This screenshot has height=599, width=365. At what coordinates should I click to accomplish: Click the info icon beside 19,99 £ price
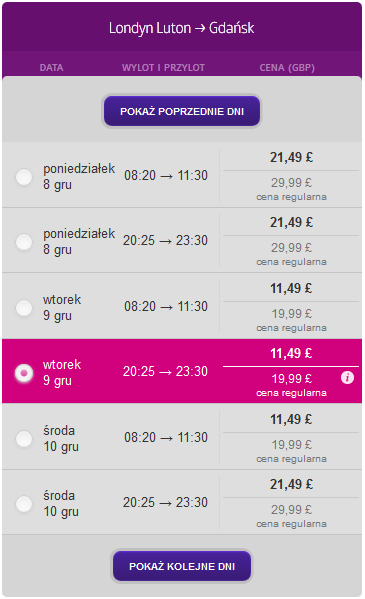point(347,378)
